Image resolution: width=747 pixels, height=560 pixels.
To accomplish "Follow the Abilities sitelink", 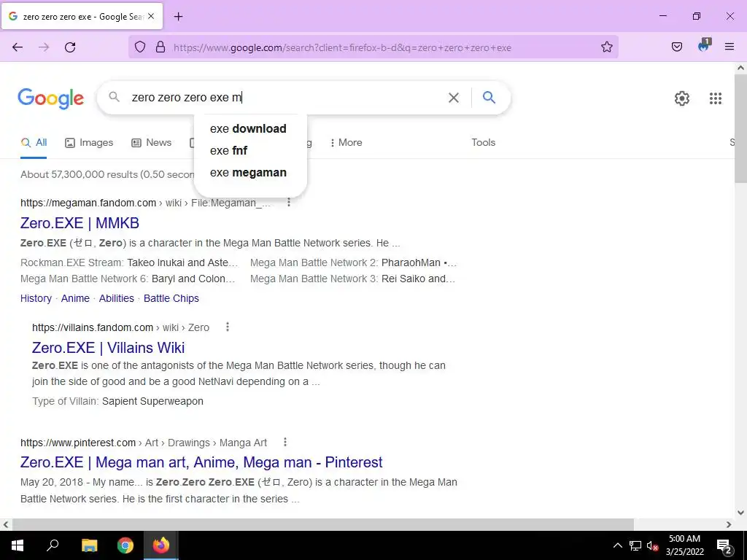I will click(116, 298).
